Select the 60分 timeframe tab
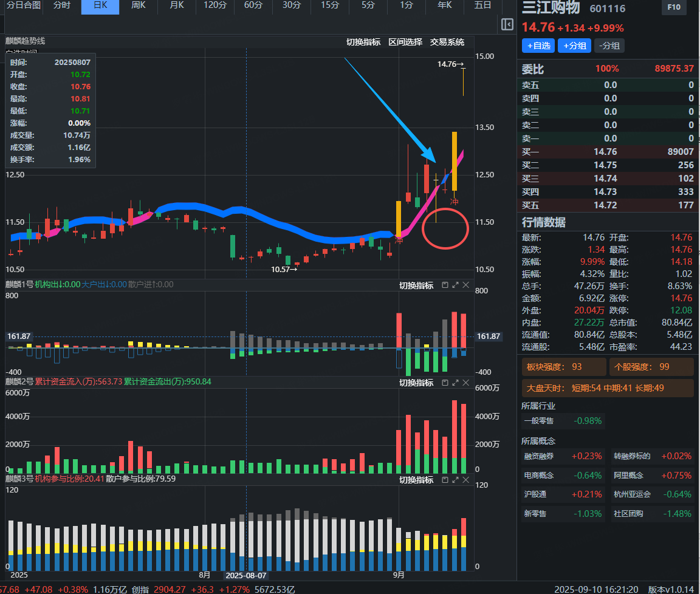 pyautogui.click(x=253, y=5)
